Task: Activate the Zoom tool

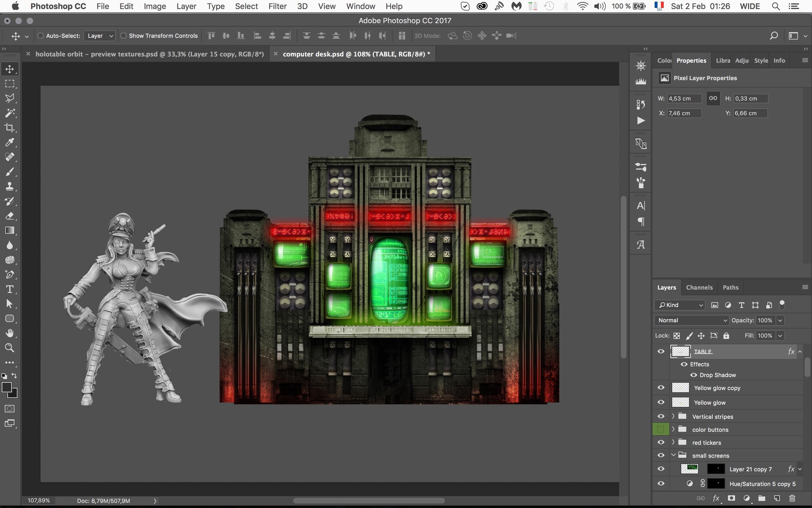Action: (9, 348)
